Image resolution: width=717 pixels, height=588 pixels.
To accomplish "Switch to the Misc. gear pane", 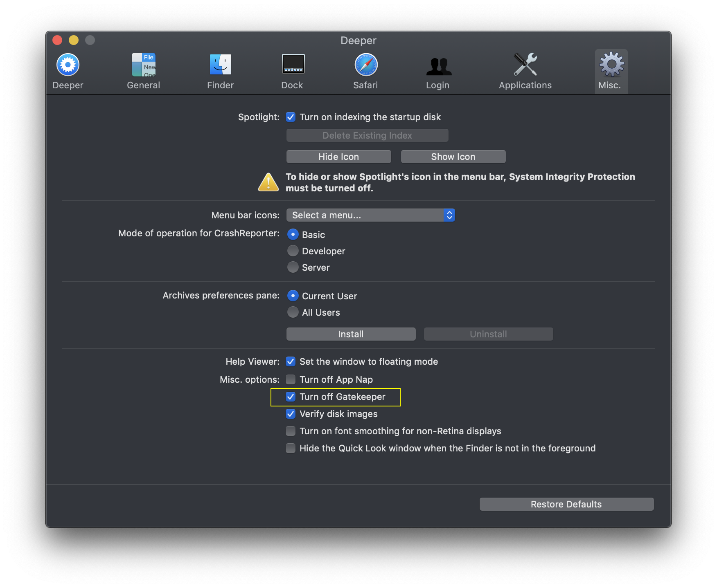I will (x=610, y=70).
